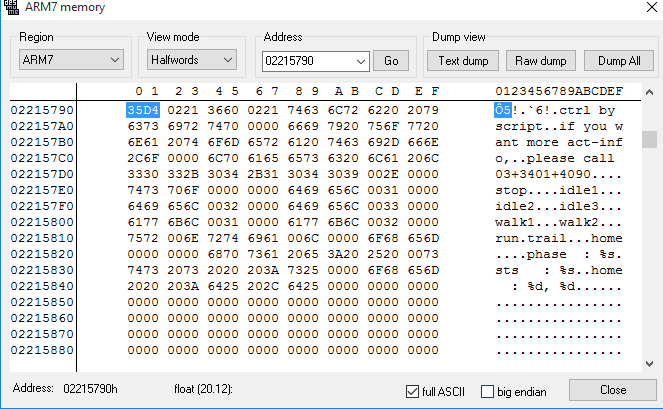Click the highlighted ASCII characters Ô5
Screen dimensions: 663x409
point(503,110)
